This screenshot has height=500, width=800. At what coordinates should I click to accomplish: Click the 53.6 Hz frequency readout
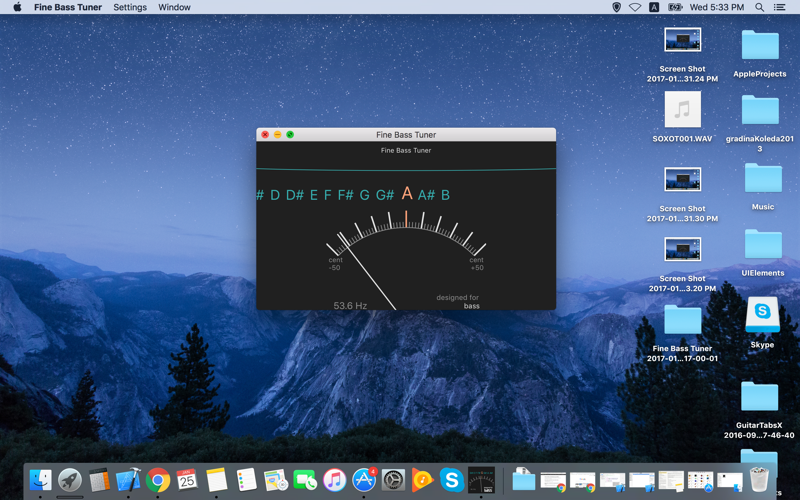pyautogui.click(x=350, y=306)
